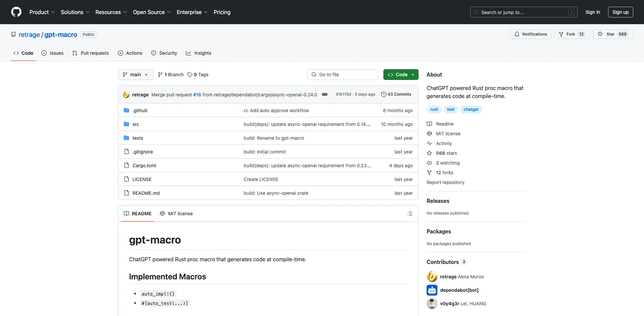Click the Go to file search field
Image resolution: width=644 pixels, height=316 pixels.
coord(342,75)
